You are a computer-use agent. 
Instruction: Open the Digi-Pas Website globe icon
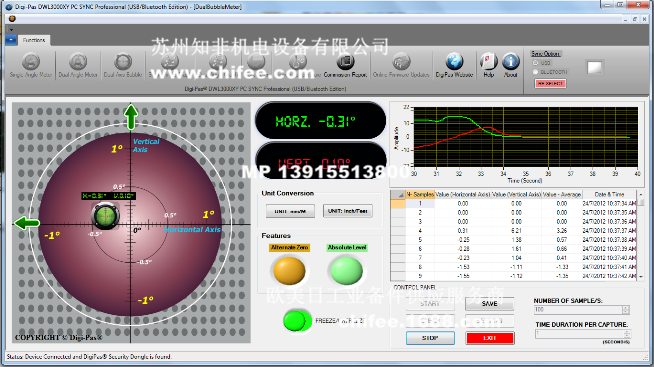point(454,65)
